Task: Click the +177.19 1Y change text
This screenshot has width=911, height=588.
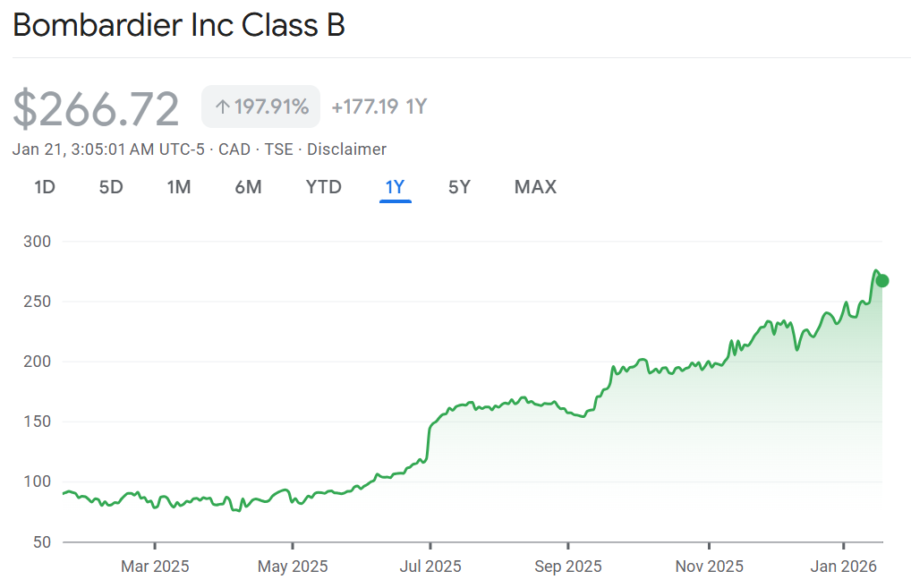Action: [379, 107]
